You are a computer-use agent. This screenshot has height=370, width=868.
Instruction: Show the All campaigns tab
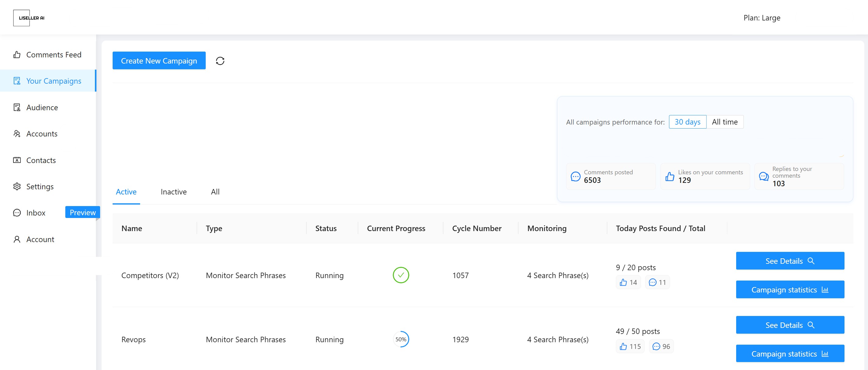click(215, 192)
